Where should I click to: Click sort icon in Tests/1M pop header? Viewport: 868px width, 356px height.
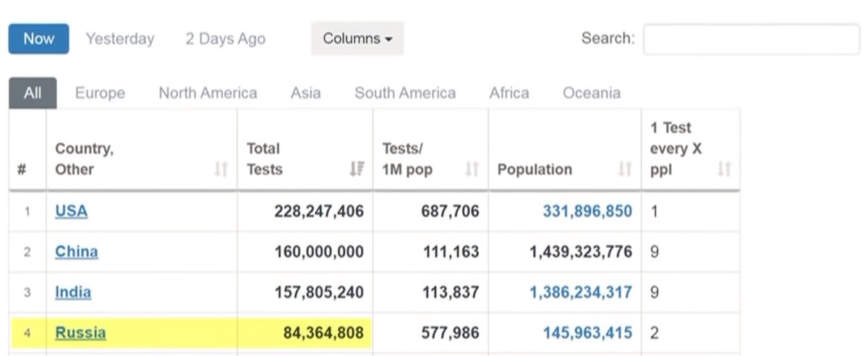point(472,169)
